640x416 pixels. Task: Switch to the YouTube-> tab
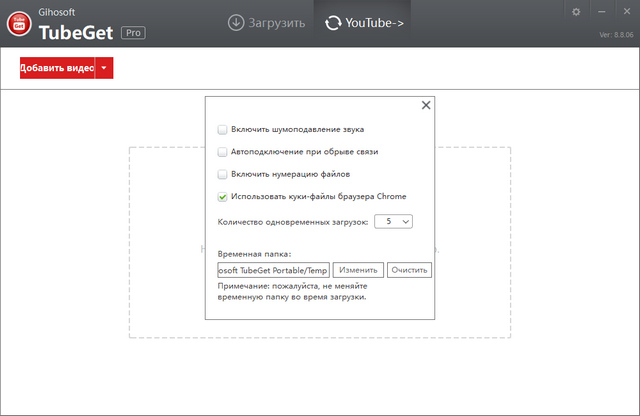coord(367,21)
